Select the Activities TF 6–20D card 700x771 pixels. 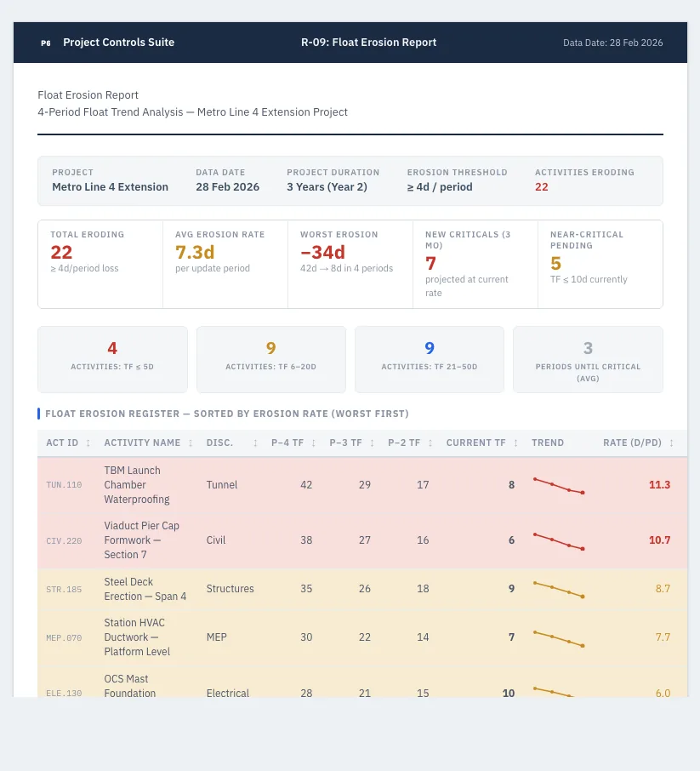[270, 359]
